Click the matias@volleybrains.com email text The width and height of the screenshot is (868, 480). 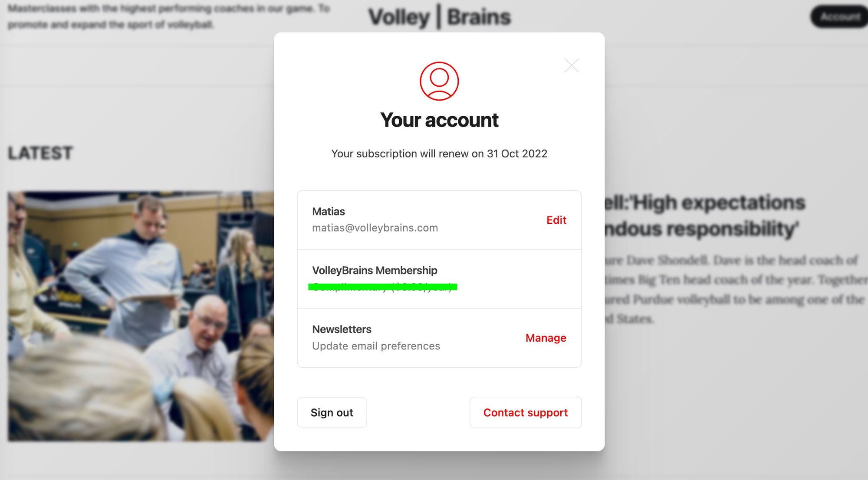click(x=375, y=228)
